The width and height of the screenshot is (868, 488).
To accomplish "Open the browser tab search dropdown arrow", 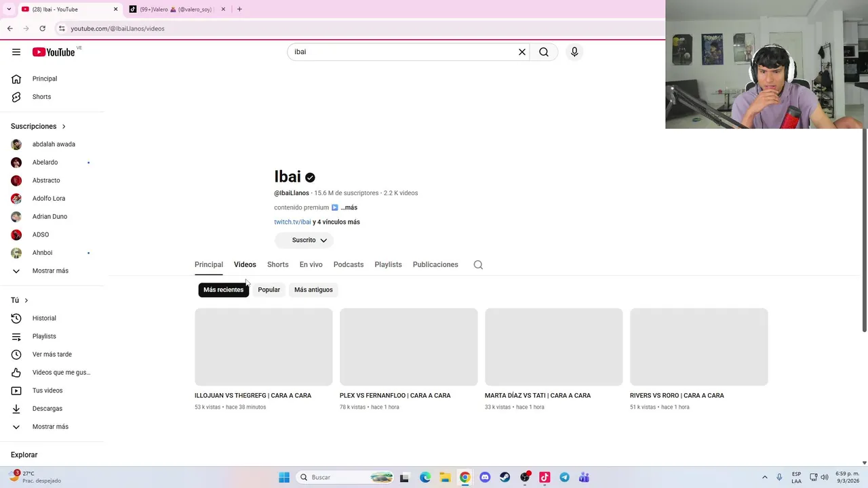I will [8, 9].
